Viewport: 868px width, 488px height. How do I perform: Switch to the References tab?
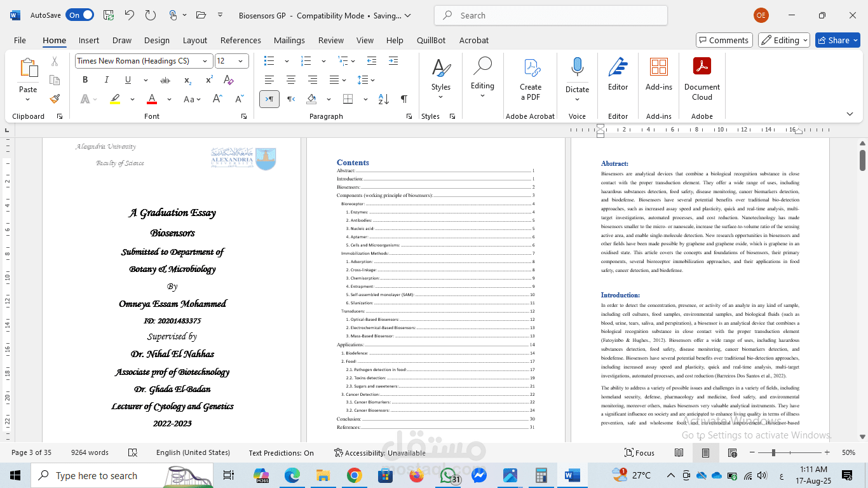click(241, 40)
